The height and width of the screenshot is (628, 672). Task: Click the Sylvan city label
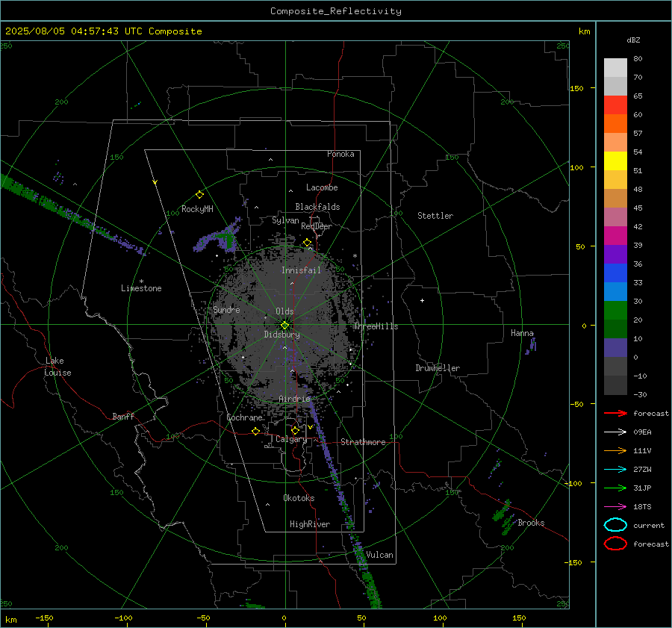coord(285,220)
